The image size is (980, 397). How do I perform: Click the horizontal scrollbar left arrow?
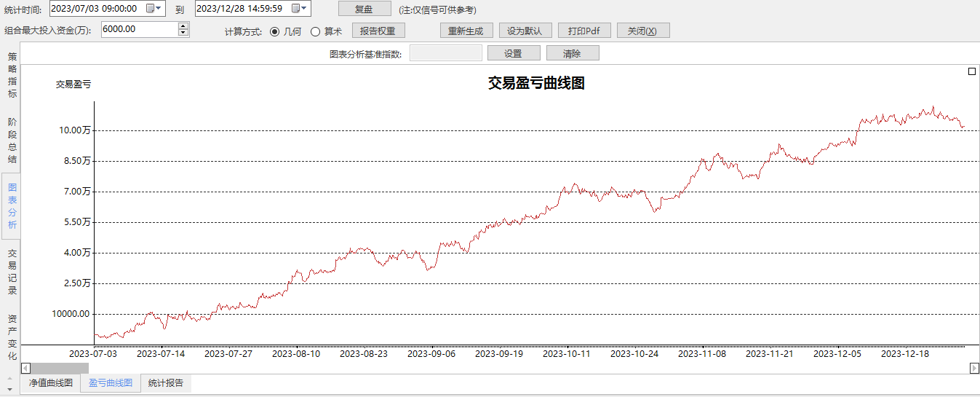pyautogui.click(x=25, y=368)
